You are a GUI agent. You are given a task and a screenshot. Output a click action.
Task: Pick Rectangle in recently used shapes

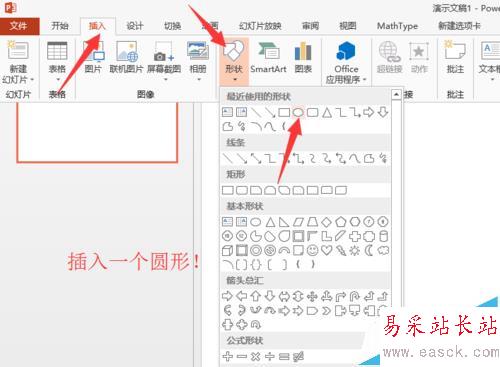coord(284,112)
